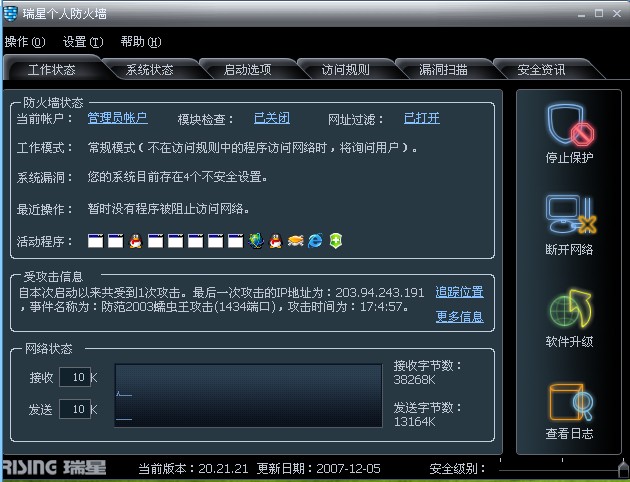Viewport: 630px width, 482px height.
Task: Switch to the 访问规则 tab
Action: tap(346, 70)
